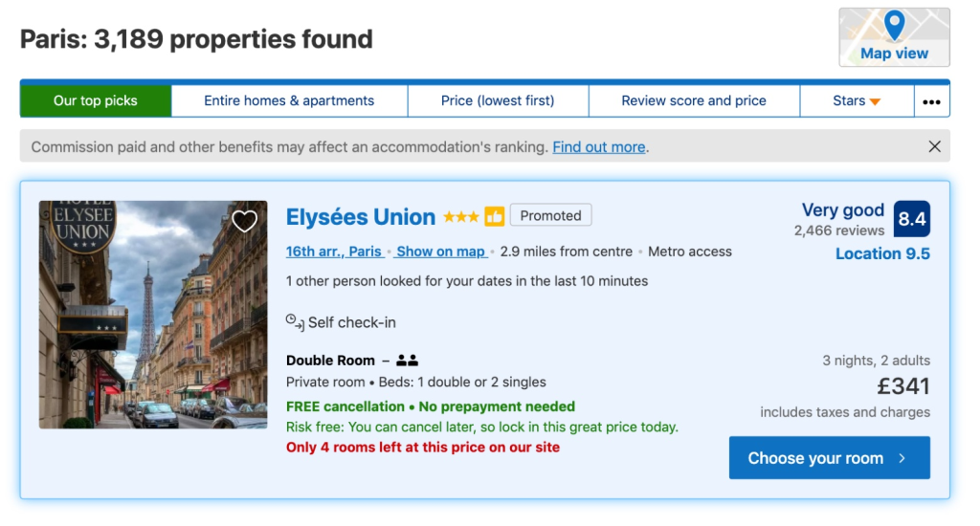Save Elysées Union with heart icon
The image size is (980, 526).
pos(245,222)
